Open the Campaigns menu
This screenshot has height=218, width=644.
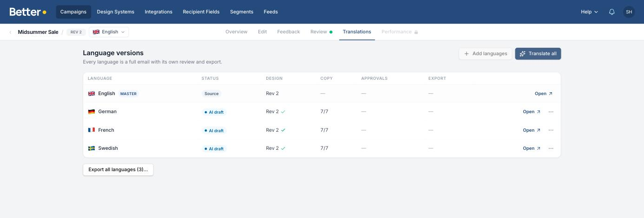click(73, 12)
